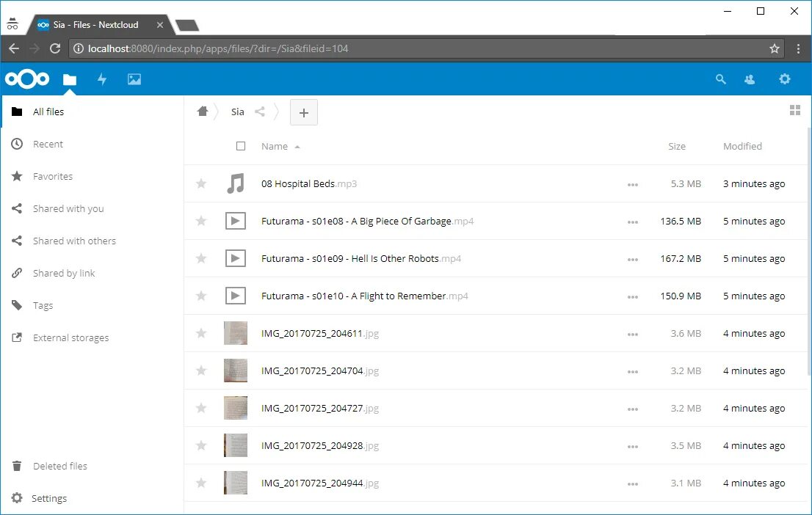This screenshot has width=812, height=515.
Task: Open thumbnail of IMG_20170725_204704.jpg
Action: (236, 370)
